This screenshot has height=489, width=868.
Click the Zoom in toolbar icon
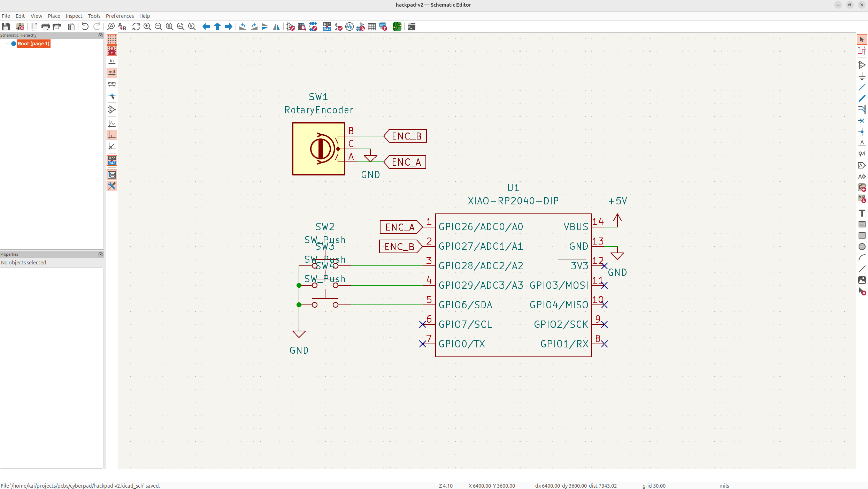[x=147, y=27]
